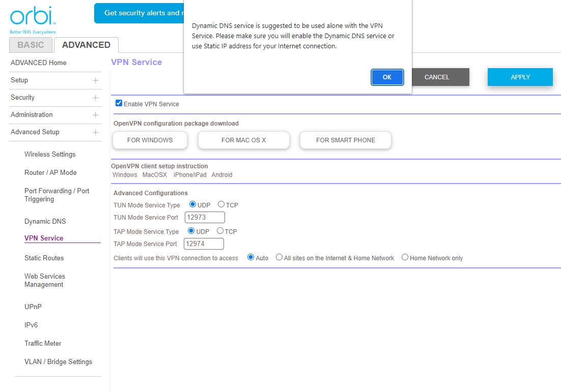Uncheck Enable VPN Service checkbox
Viewport: 561px width, 392px height.
tap(119, 103)
